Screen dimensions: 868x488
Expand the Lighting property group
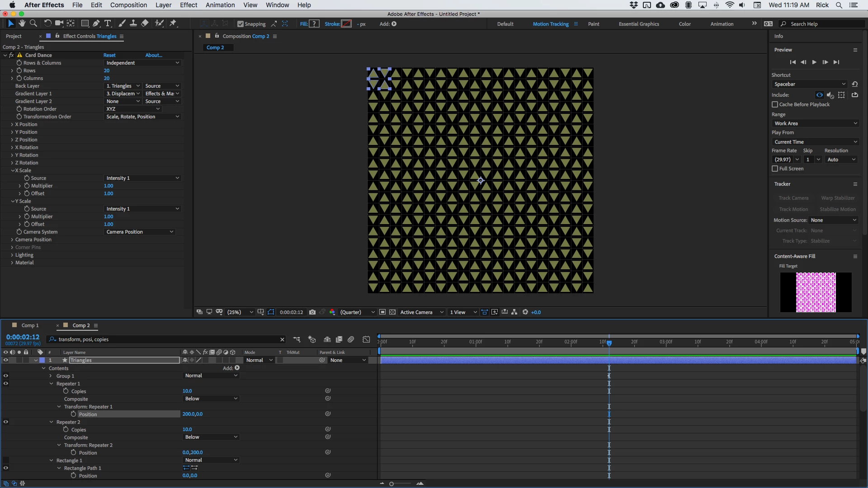(12, 255)
